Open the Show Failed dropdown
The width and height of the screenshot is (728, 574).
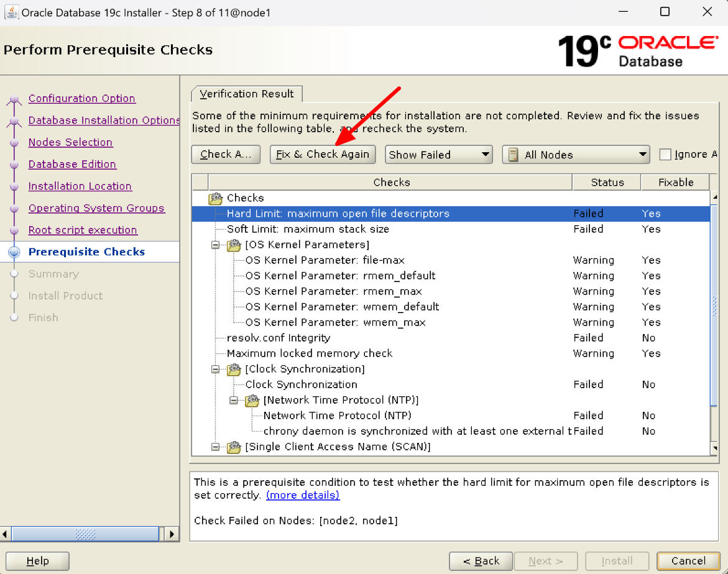pos(438,155)
